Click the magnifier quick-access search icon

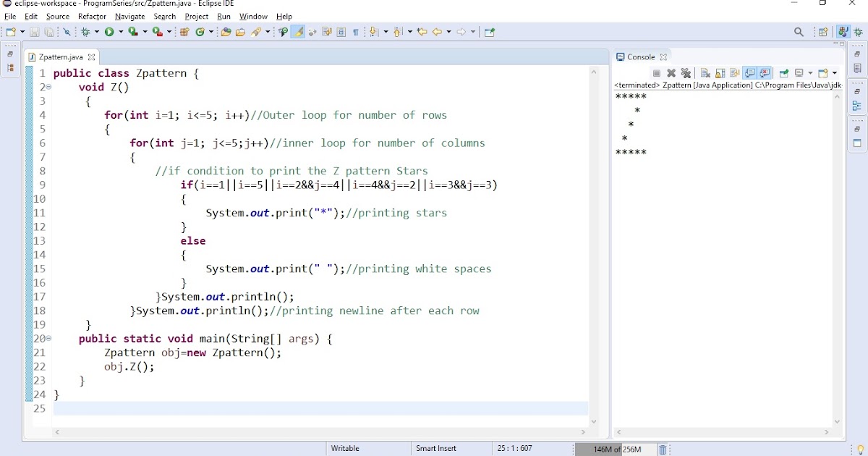(799, 31)
